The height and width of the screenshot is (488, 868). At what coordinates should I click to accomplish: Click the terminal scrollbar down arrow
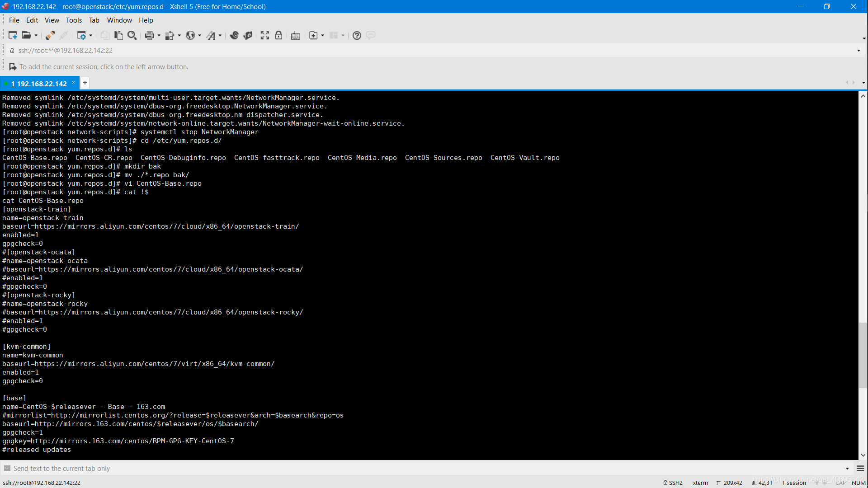pyautogui.click(x=863, y=455)
